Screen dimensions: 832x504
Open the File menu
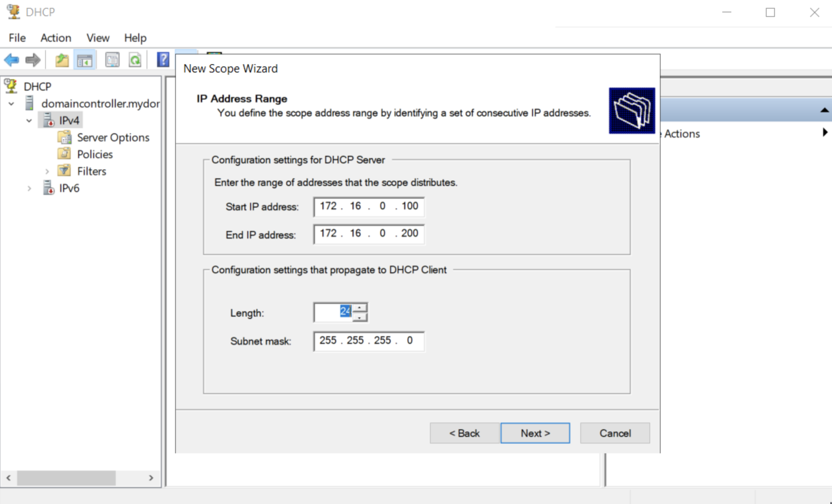click(17, 38)
